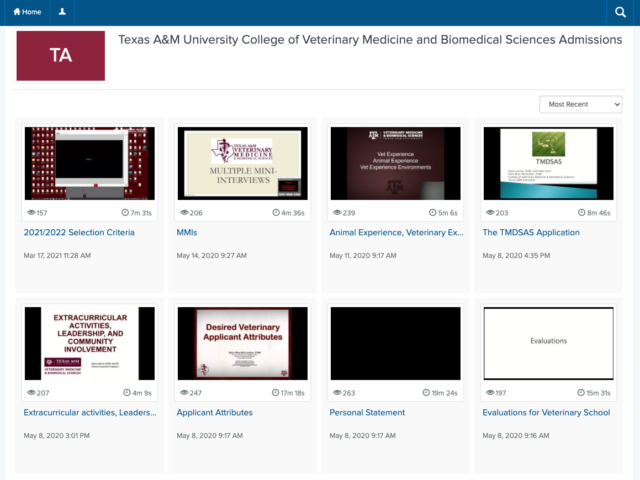Open Animal Experience, Veterinary Ex... link
The width and height of the screenshot is (640, 480).
[396, 232]
